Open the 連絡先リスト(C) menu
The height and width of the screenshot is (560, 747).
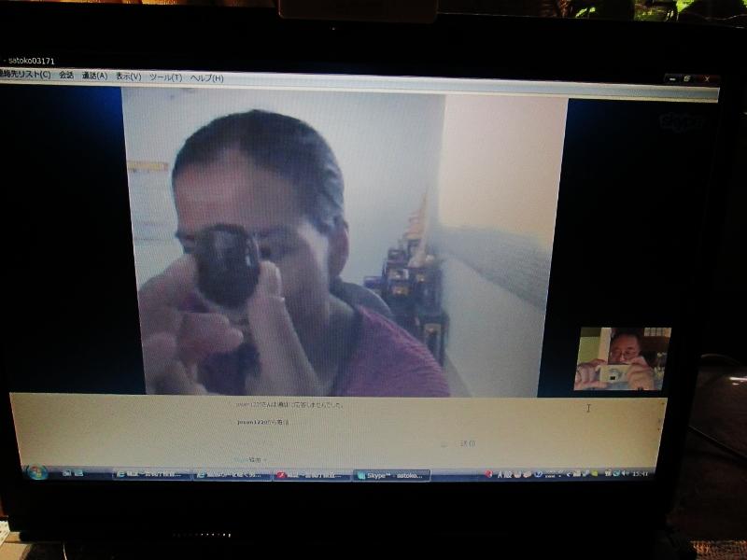coord(25,75)
